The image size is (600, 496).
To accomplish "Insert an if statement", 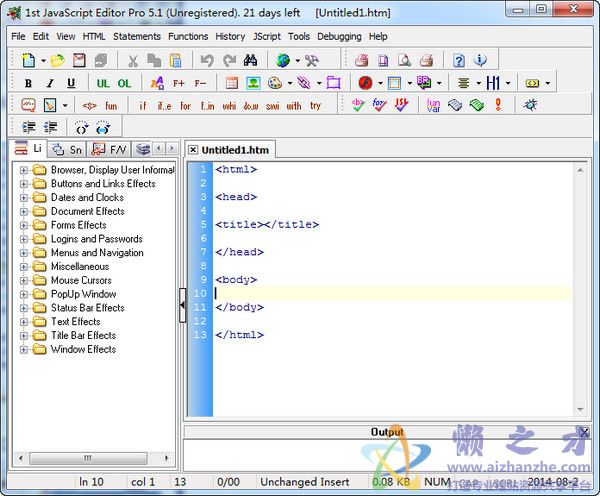I will pyautogui.click(x=143, y=106).
